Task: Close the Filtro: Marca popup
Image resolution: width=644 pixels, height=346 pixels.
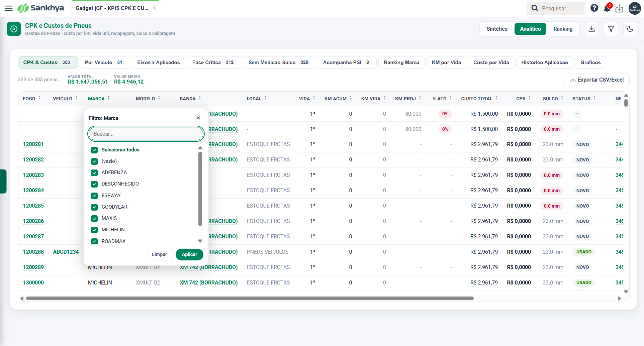Action: click(198, 118)
